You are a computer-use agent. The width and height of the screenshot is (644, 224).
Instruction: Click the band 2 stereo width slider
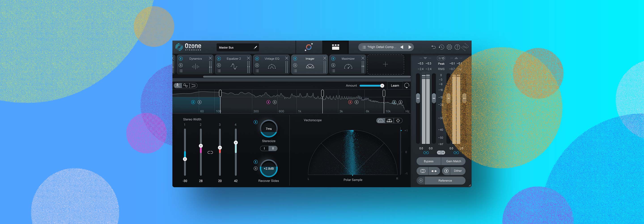point(201,152)
